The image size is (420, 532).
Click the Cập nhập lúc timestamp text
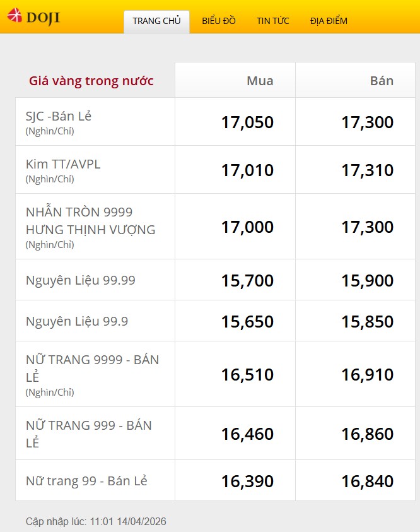click(x=96, y=522)
